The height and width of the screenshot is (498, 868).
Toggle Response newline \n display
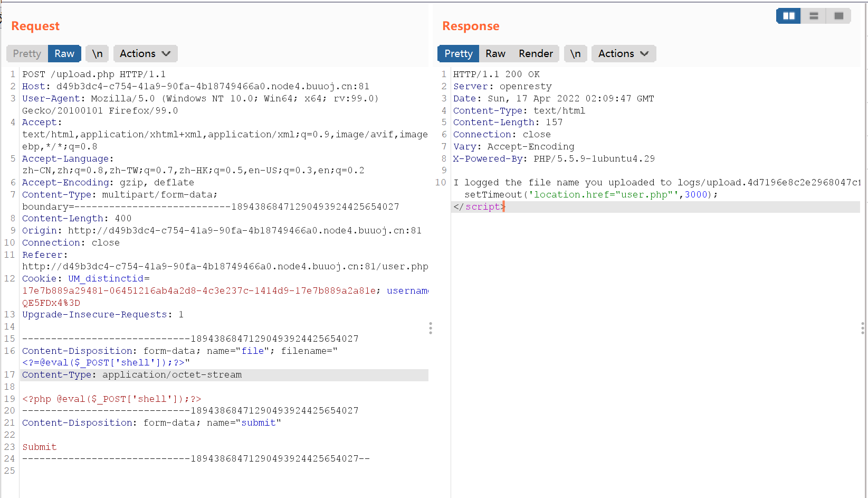[576, 53]
